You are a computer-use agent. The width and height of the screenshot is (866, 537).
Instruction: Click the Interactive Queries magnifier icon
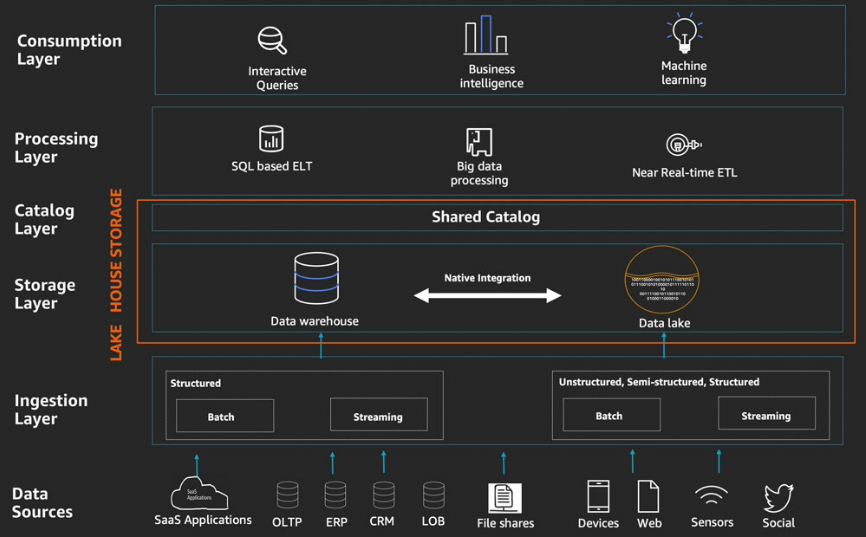point(272,40)
